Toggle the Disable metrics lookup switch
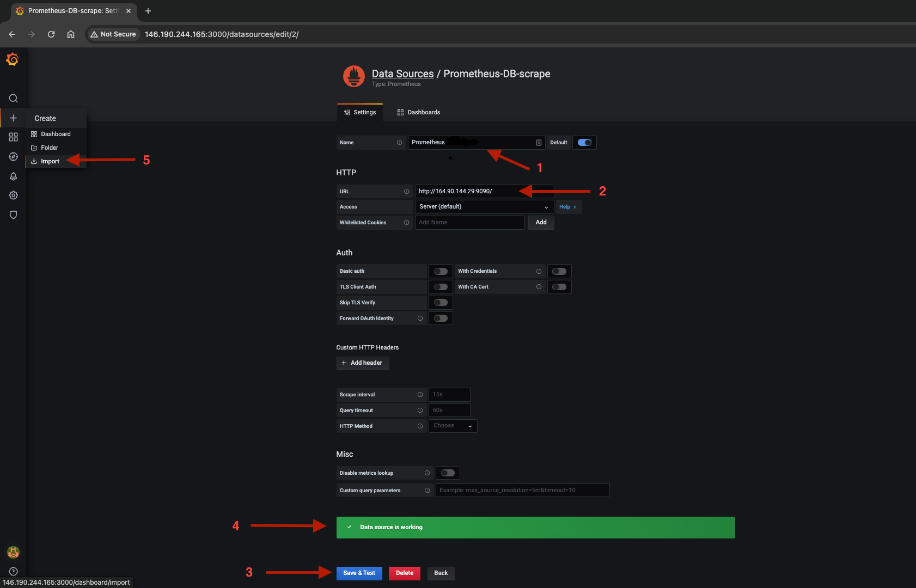The image size is (916, 588). 448,473
